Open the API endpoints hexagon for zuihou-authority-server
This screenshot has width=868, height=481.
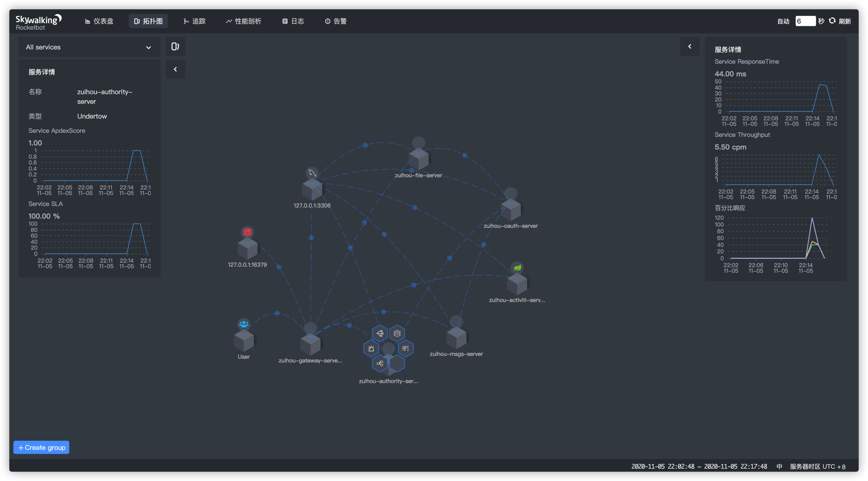(x=405, y=348)
